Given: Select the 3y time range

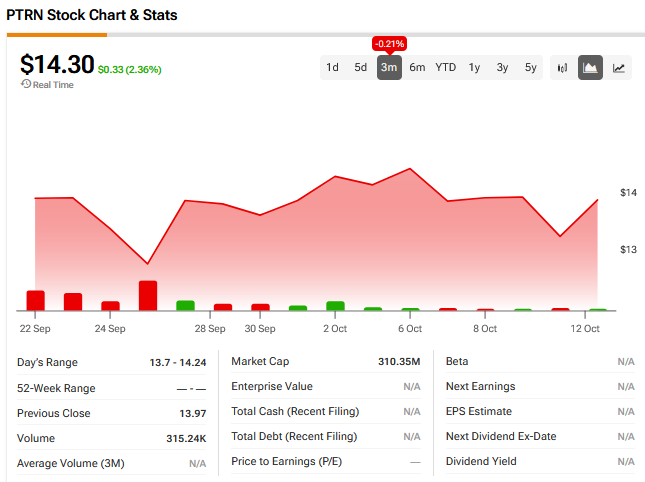Looking at the screenshot, I should [x=502, y=68].
